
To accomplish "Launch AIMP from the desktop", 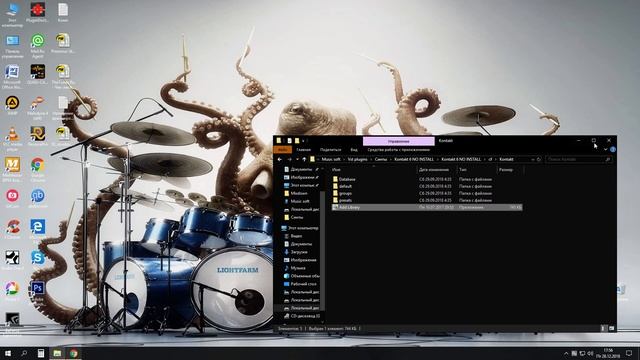I will coord(12,105).
